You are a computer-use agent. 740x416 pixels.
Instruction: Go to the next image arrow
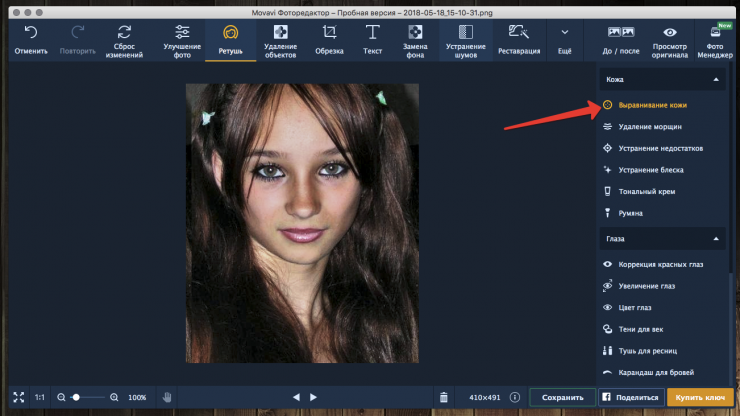[313, 397]
